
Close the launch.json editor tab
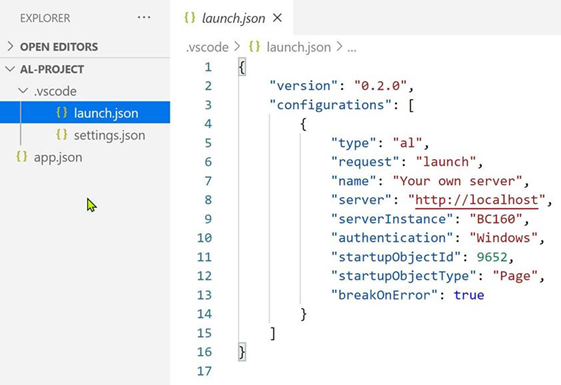point(277,18)
